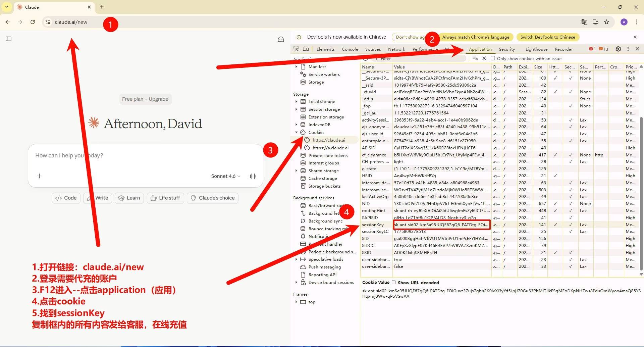Screen dimensions: 644x347
Task: Switch to the Elements tab
Action: click(325, 49)
